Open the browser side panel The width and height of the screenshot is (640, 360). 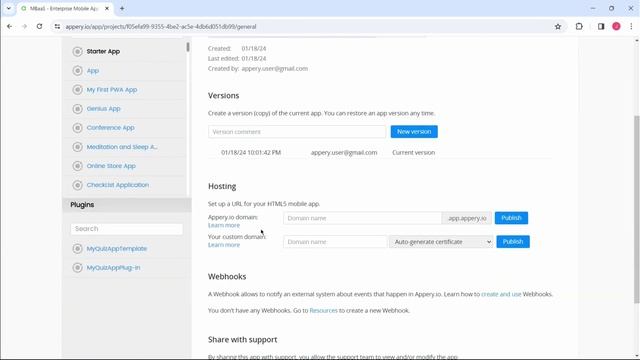coord(601,27)
